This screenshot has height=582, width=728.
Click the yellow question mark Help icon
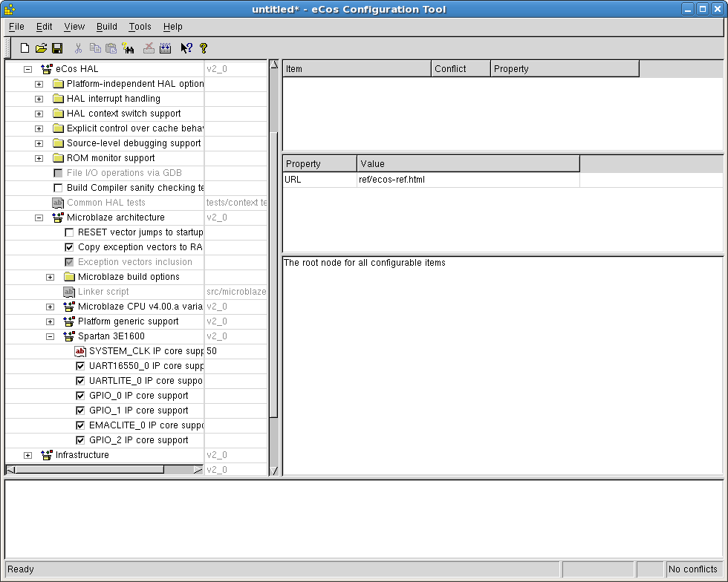pyautogui.click(x=204, y=48)
